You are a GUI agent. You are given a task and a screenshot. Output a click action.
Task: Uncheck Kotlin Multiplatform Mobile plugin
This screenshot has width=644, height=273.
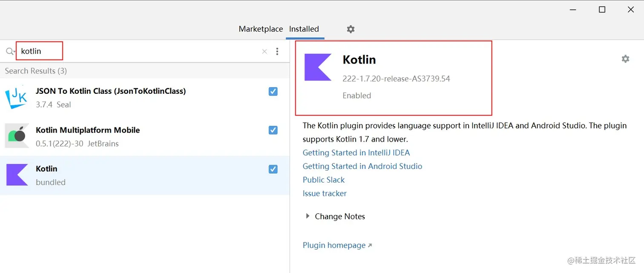click(x=273, y=130)
